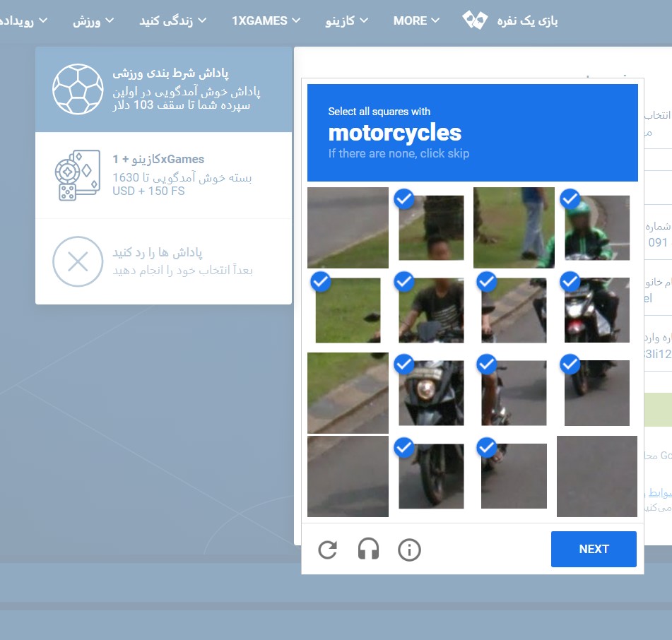Deselect tile with motorcycle front wheel
Image resolution: width=672 pixels, height=640 pixels.
[x=431, y=476]
